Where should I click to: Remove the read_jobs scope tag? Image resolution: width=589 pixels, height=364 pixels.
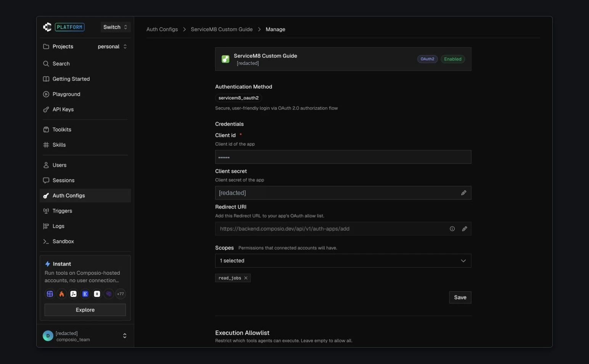click(x=246, y=278)
